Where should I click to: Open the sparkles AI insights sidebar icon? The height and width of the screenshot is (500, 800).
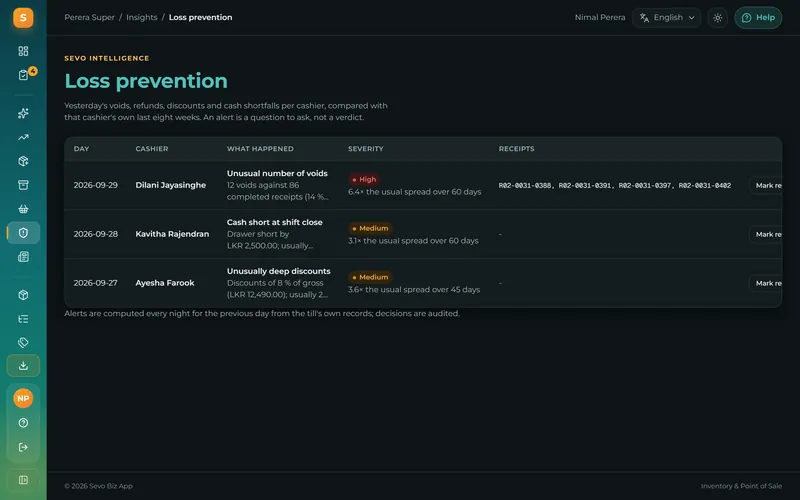tap(23, 113)
